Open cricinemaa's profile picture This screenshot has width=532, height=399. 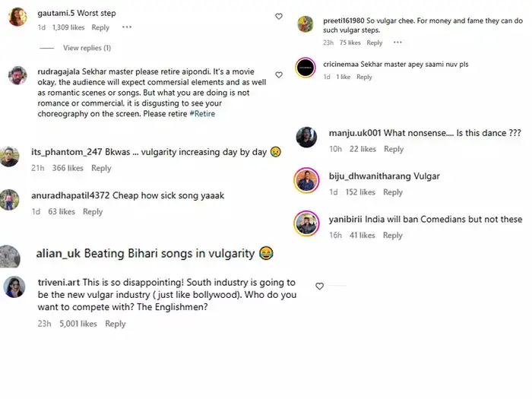coord(306,68)
